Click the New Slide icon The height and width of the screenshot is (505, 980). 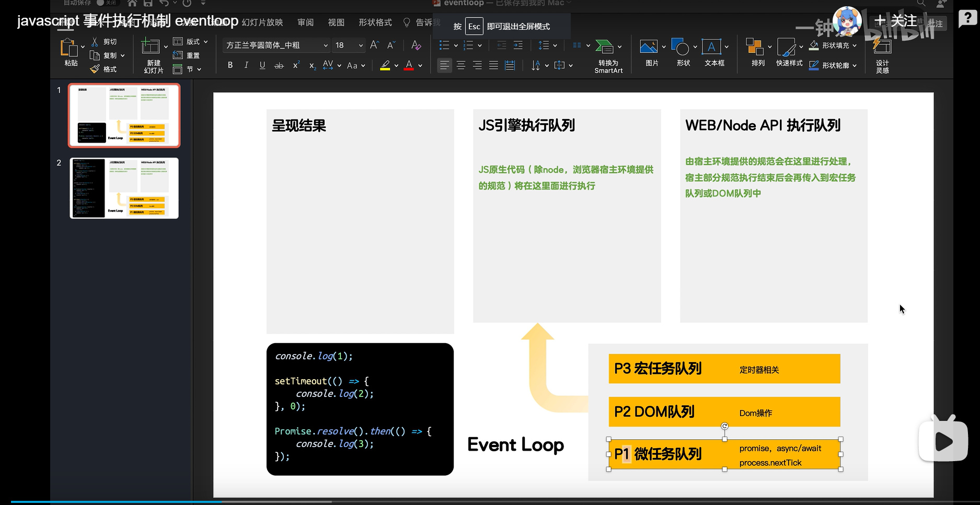[151, 46]
